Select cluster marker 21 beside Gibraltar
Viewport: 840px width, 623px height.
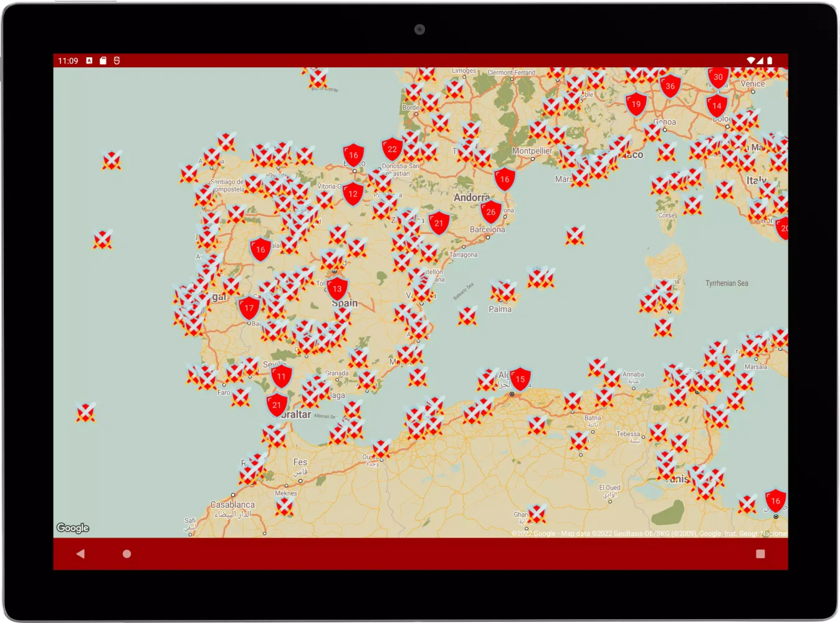pyautogui.click(x=277, y=405)
